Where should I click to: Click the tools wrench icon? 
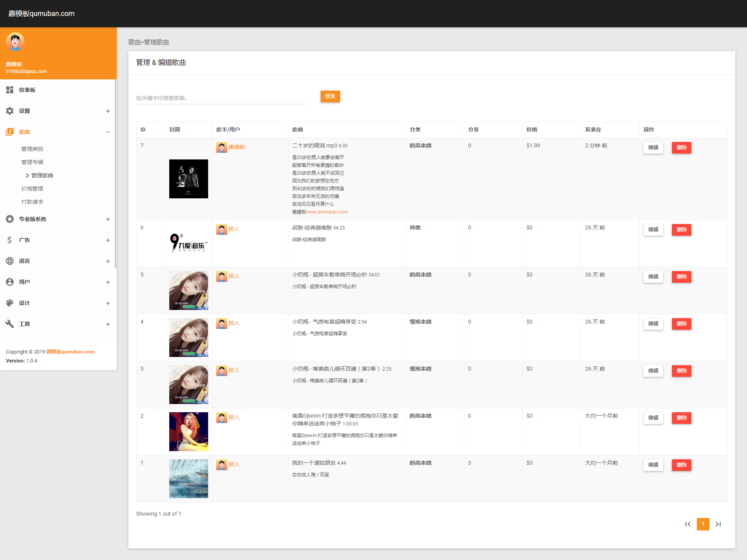pyautogui.click(x=10, y=324)
